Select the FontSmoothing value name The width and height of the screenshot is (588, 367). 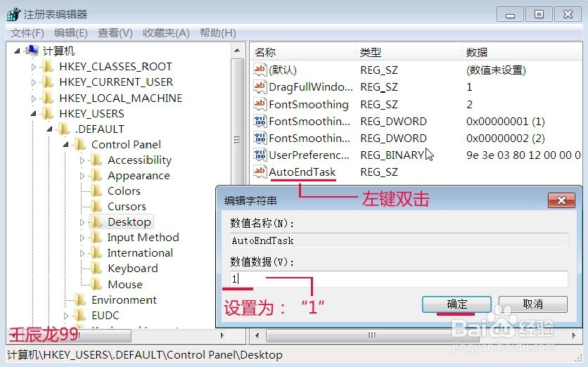[309, 104]
